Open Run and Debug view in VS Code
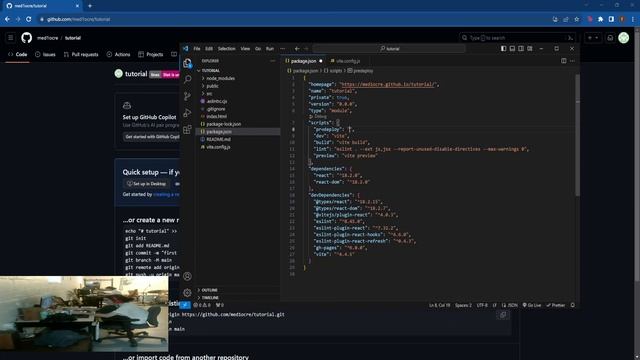Viewport: 640px width, 360px height. (x=187, y=113)
